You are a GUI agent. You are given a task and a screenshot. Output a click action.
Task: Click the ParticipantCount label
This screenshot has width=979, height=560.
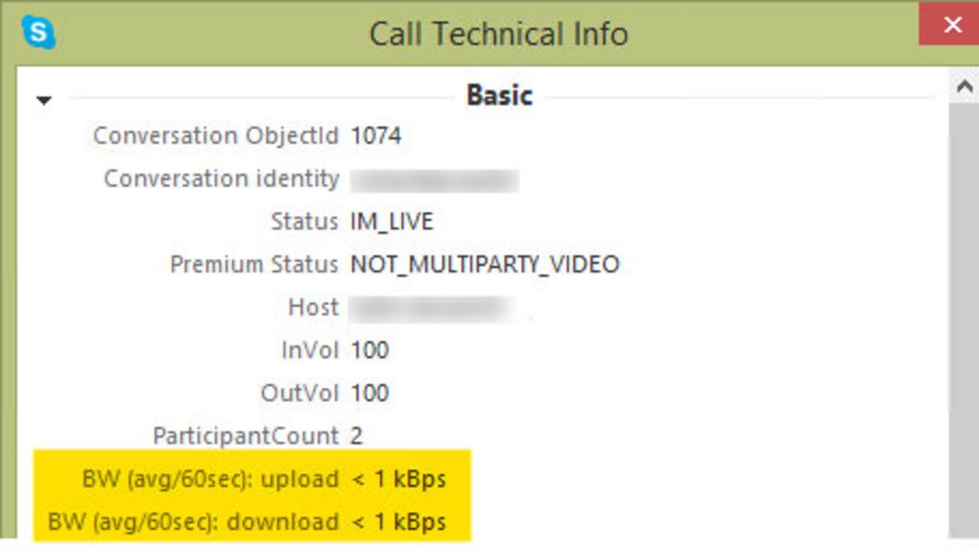246,436
